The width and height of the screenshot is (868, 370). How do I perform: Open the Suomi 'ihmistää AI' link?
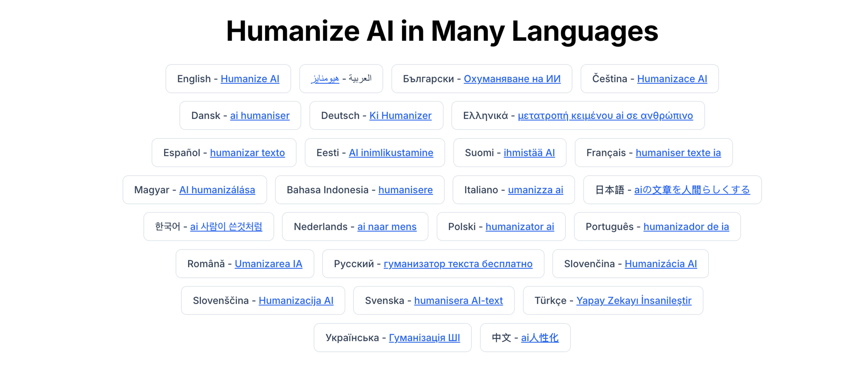point(529,153)
